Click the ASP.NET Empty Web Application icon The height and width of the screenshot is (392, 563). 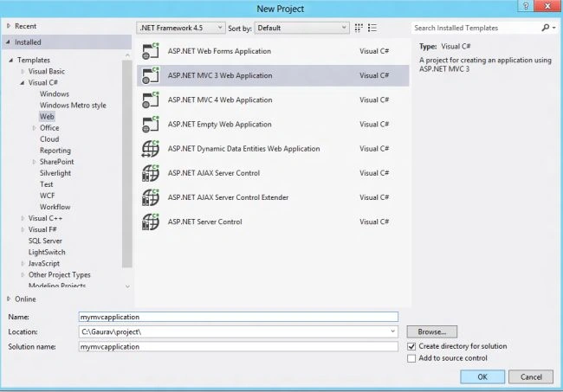point(151,124)
